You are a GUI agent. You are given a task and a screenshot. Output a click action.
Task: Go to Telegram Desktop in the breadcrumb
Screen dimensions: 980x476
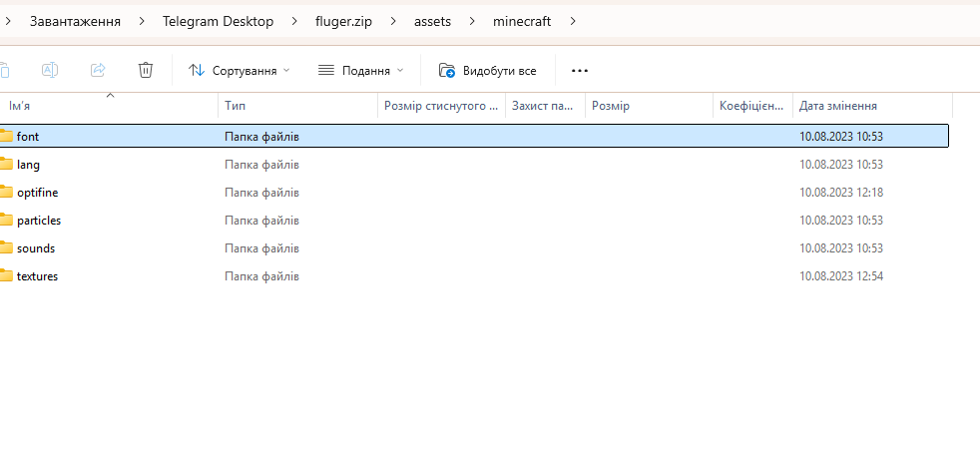pyautogui.click(x=219, y=21)
